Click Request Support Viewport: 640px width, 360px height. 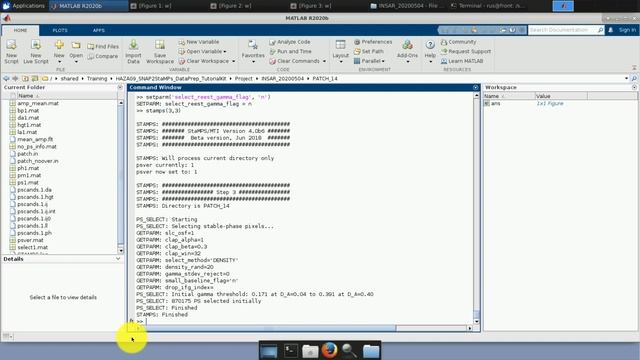click(466, 51)
